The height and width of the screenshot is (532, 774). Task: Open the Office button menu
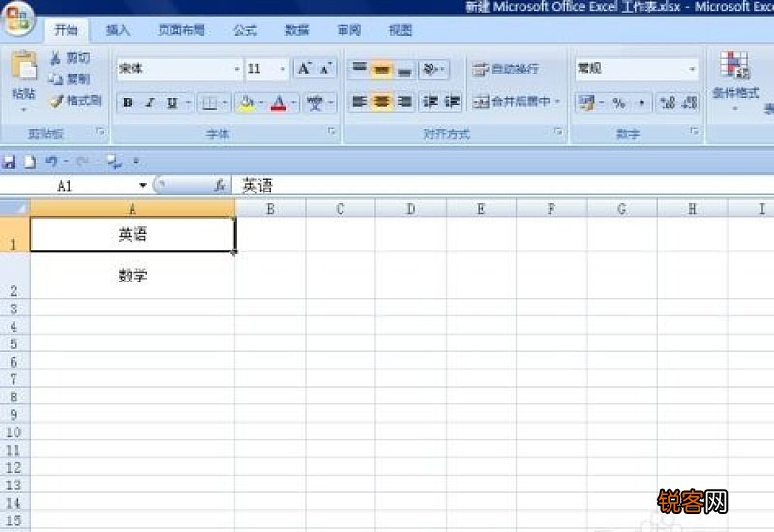click(x=18, y=18)
